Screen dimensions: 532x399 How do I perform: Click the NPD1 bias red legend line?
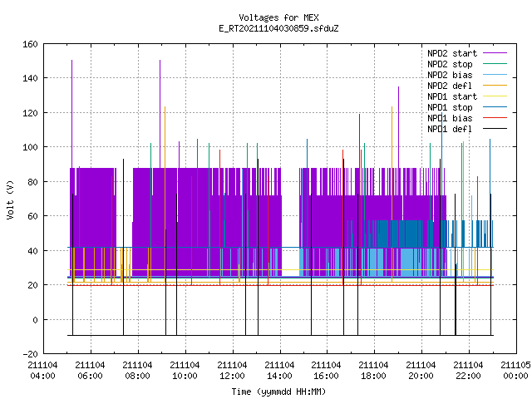[x=495, y=118]
